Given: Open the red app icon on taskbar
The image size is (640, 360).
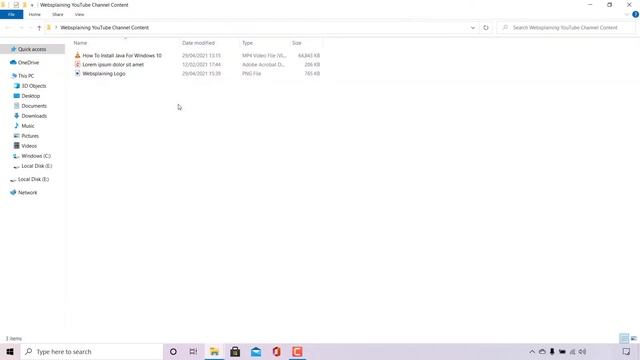Looking at the screenshot, I should [297, 351].
